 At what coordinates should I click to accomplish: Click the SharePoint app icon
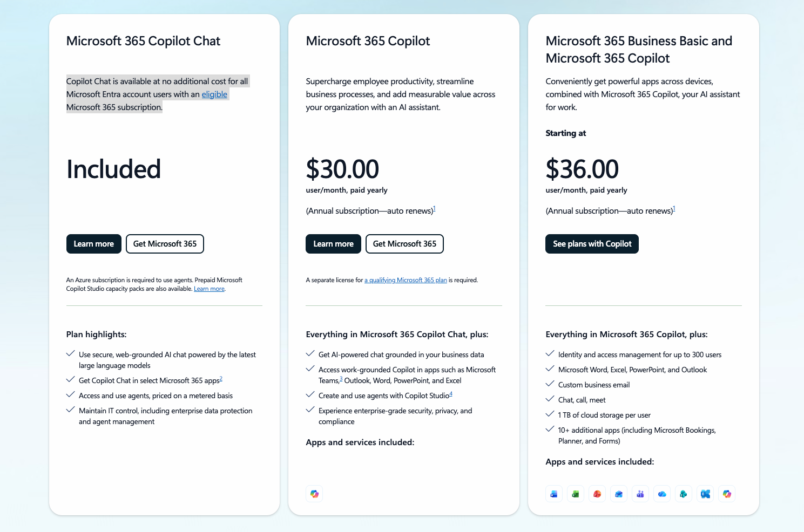(684, 494)
